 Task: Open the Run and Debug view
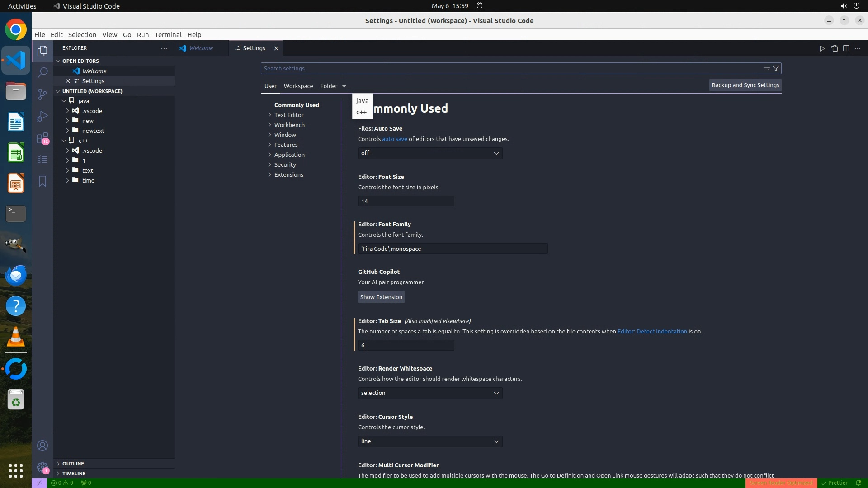[42, 116]
